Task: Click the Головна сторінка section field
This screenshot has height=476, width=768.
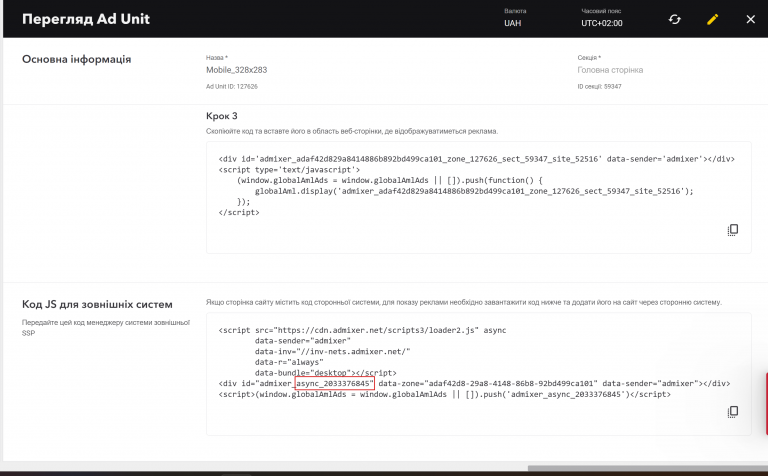Action: 610,70
